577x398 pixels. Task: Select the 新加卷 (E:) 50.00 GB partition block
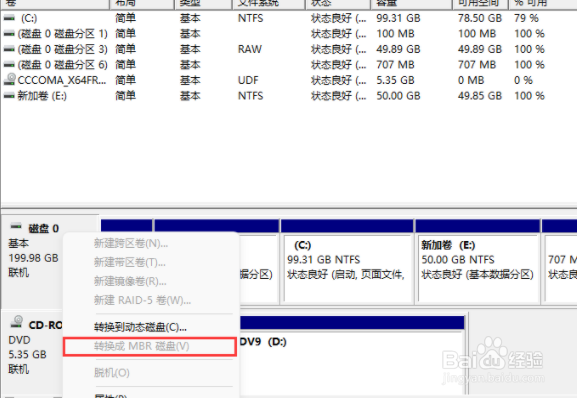click(x=478, y=262)
